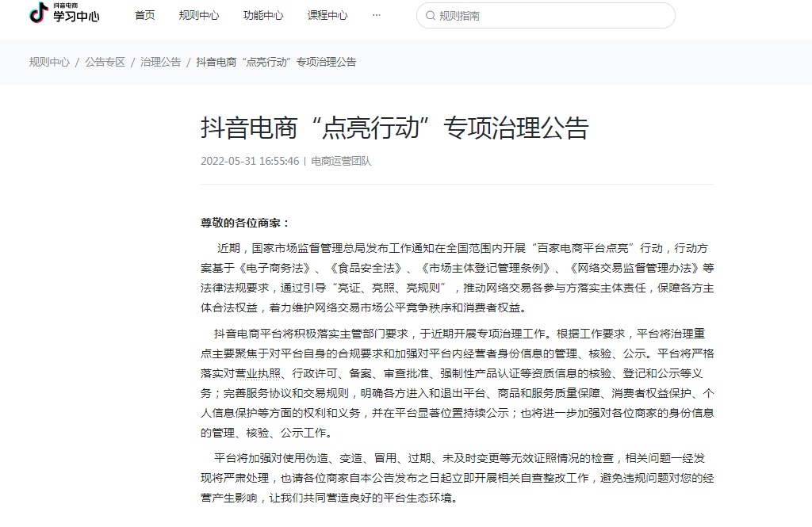Screen dimensions: 812x527
Task: Open the 首页 menu item
Action: [x=144, y=16]
